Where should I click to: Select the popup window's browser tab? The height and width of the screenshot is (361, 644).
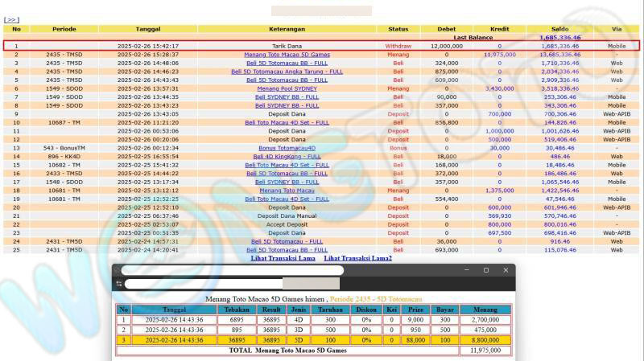tap(232, 270)
